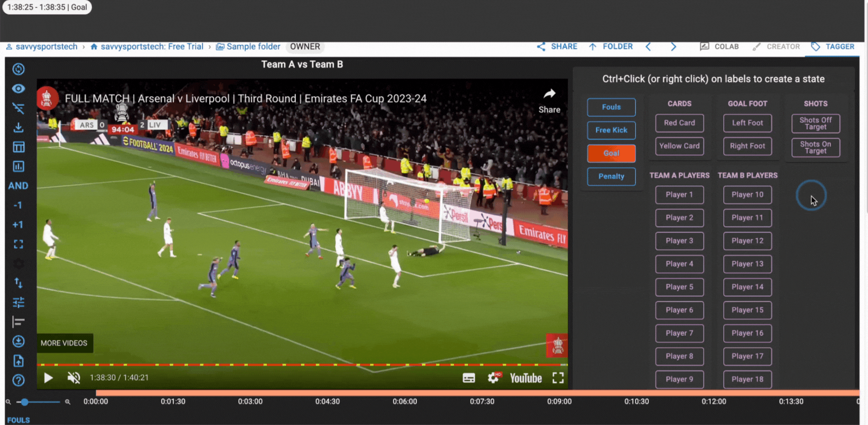Click the timeline zoom slider handle
Image resolution: width=868 pixels, height=425 pixels.
pos(25,402)
